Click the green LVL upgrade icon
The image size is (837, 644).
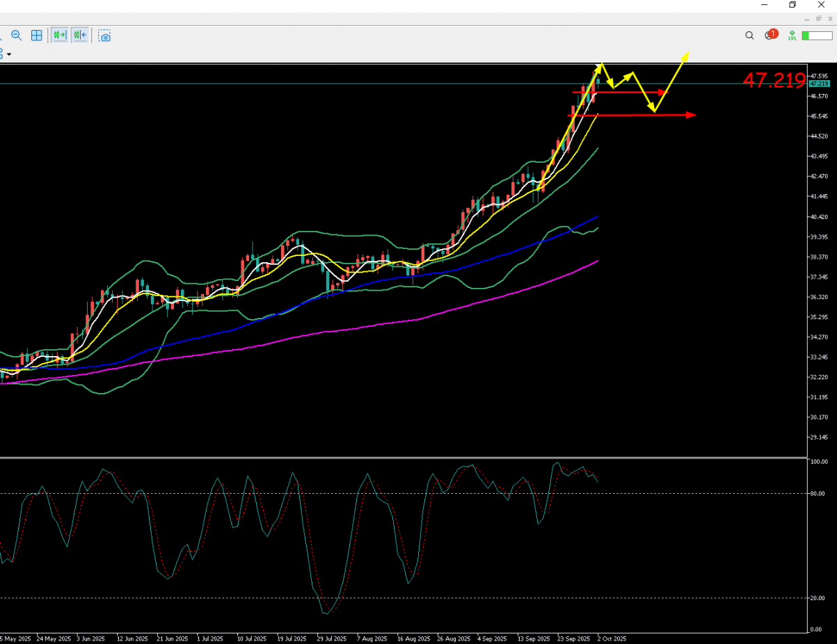coord(792,35)
